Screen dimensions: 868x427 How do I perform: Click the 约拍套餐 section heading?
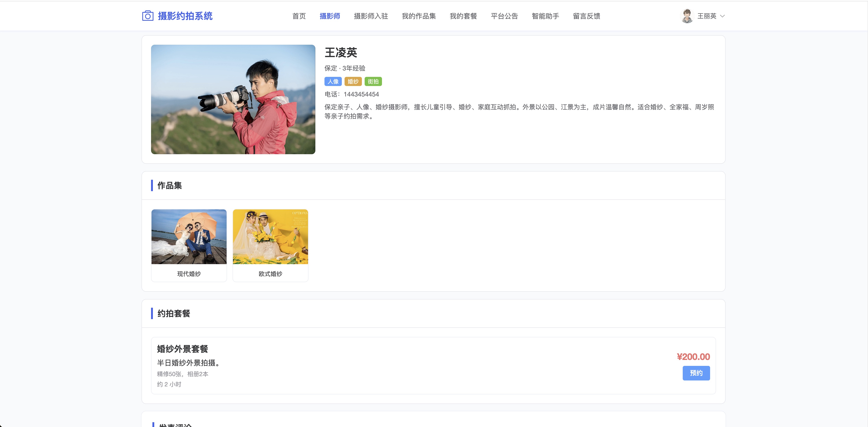coord(174,313)
